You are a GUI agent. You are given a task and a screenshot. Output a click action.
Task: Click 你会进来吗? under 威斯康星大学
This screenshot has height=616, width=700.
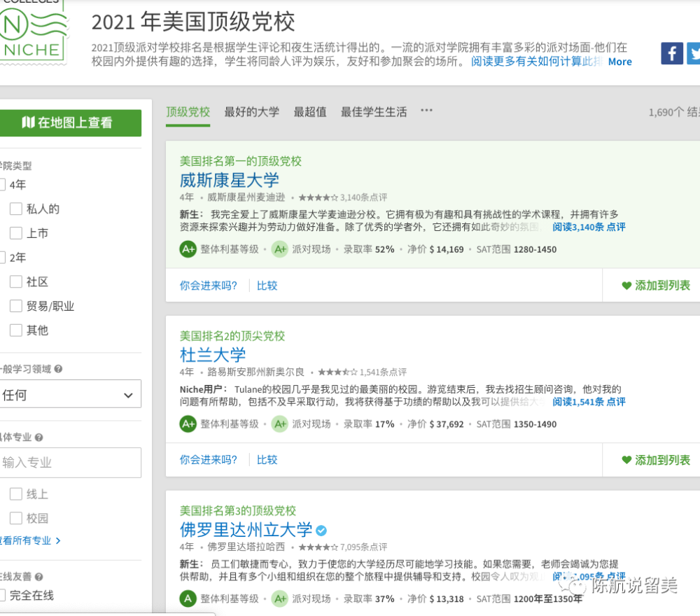click(209, 286)
